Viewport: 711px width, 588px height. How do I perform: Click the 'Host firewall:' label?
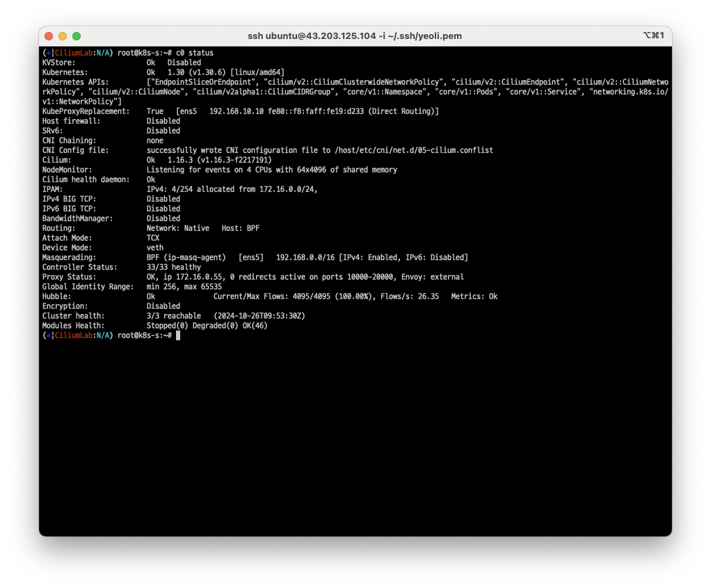(x=71, y=121)
